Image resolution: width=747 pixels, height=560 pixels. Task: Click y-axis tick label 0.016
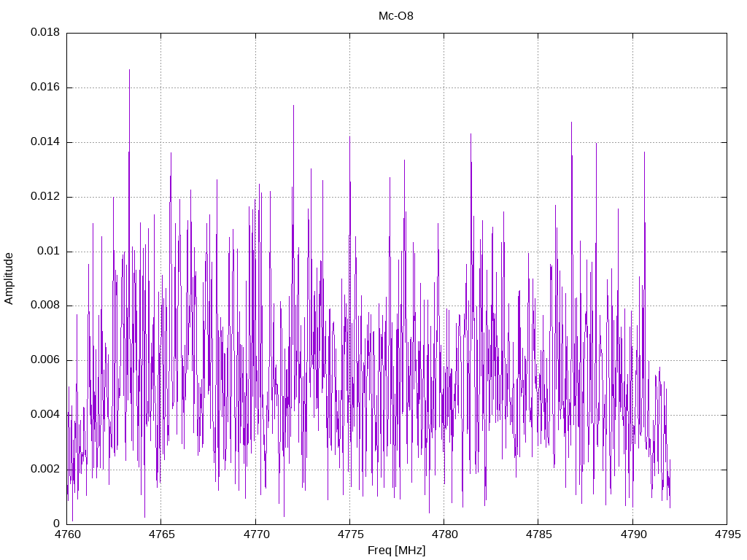(x=45, y=87)
